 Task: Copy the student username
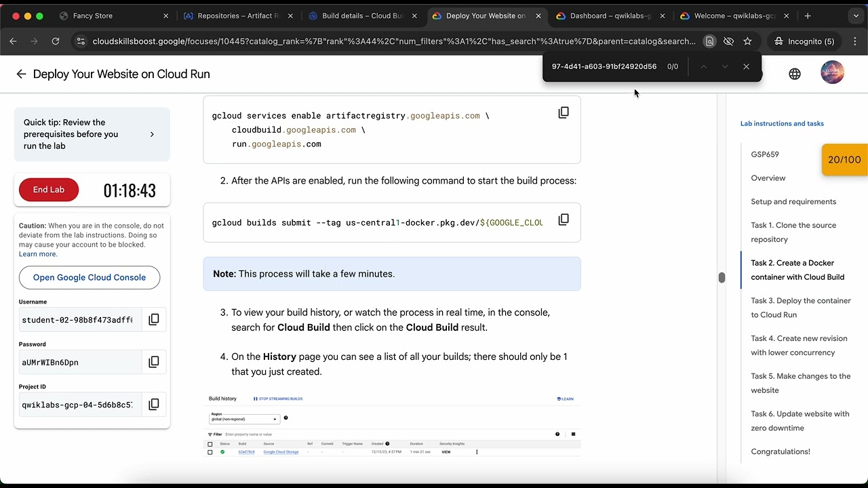pos(154,319)
